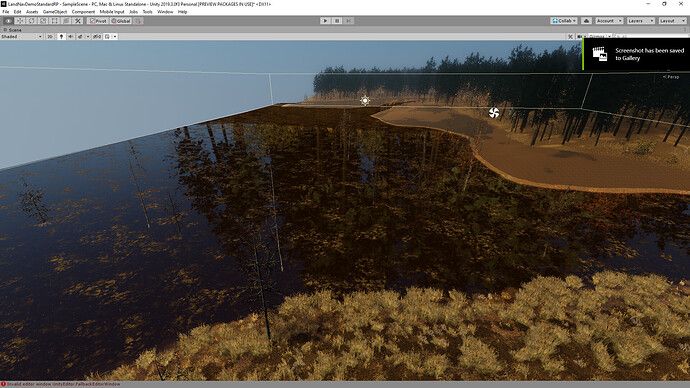Select the Hand view tool

click(8, 21)
